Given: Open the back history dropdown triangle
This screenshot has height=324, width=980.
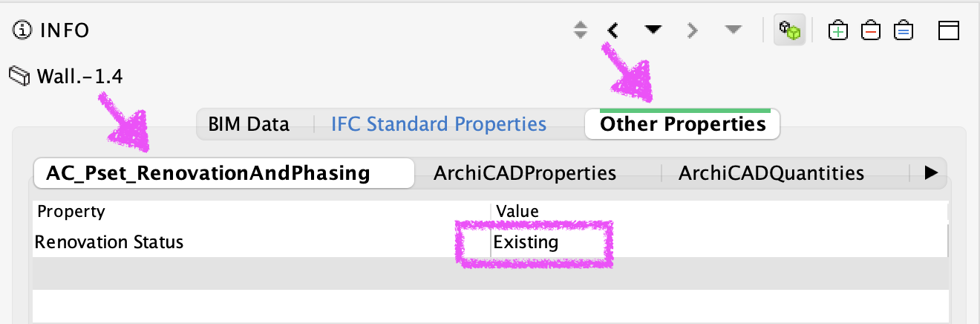Looking at the screenshot, I should 653,30.
